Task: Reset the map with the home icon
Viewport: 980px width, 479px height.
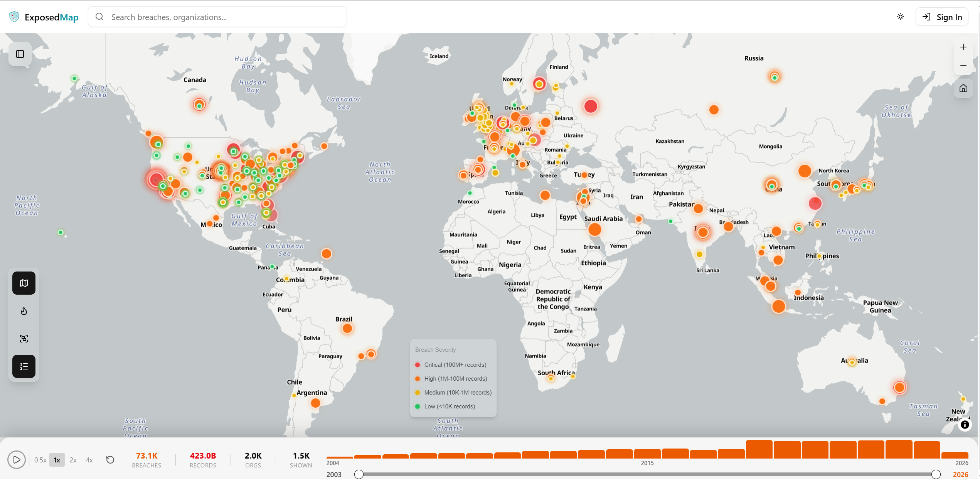Action: (963, 88)
